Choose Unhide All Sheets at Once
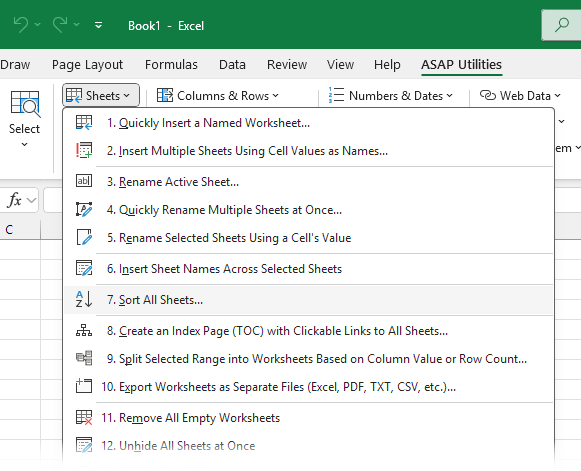 [308, 445]
